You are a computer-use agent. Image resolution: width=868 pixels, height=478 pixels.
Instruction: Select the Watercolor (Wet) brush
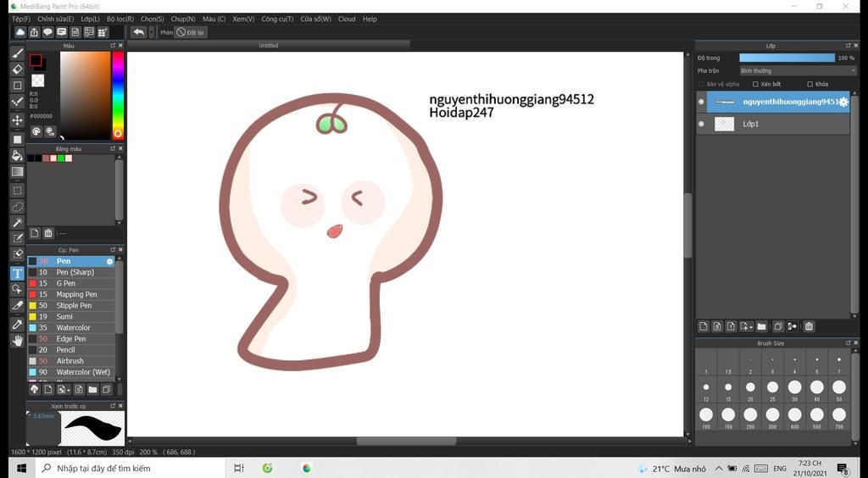(71, 372)
